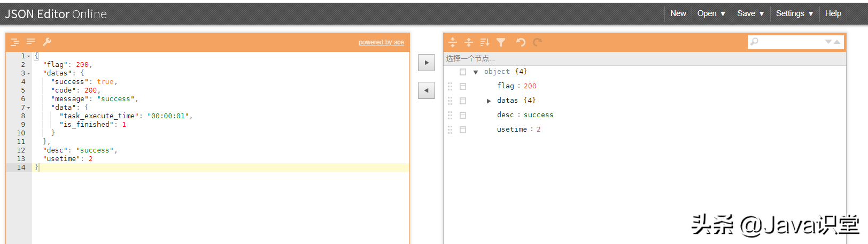Click the filter funnel icon
Screen dimensions: 868x244
[501, 42]
